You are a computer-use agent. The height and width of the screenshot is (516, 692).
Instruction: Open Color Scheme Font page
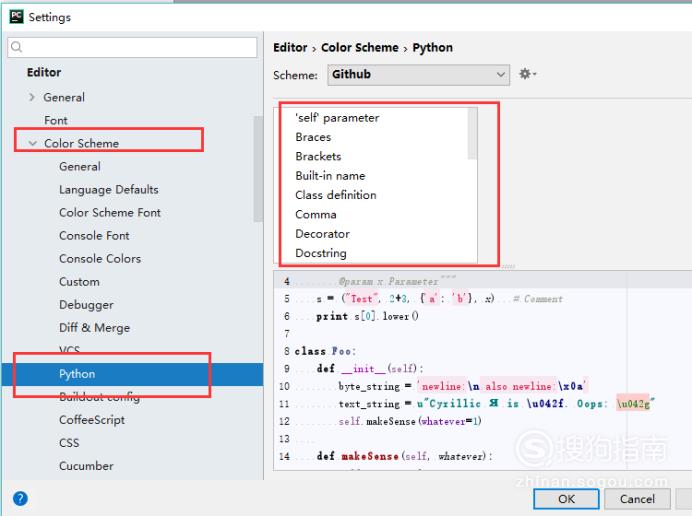coord(110,213)
